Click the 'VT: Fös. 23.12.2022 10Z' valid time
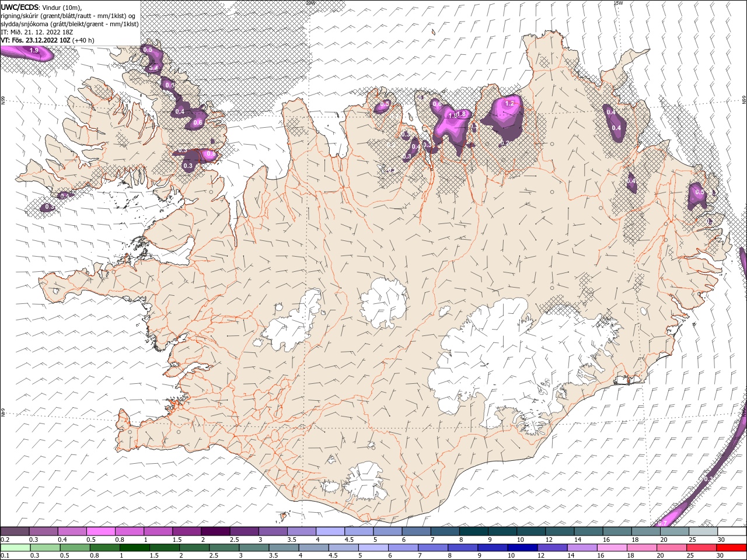Image resolution: width=747 pixels, height=560 pixels. [36, 40]
